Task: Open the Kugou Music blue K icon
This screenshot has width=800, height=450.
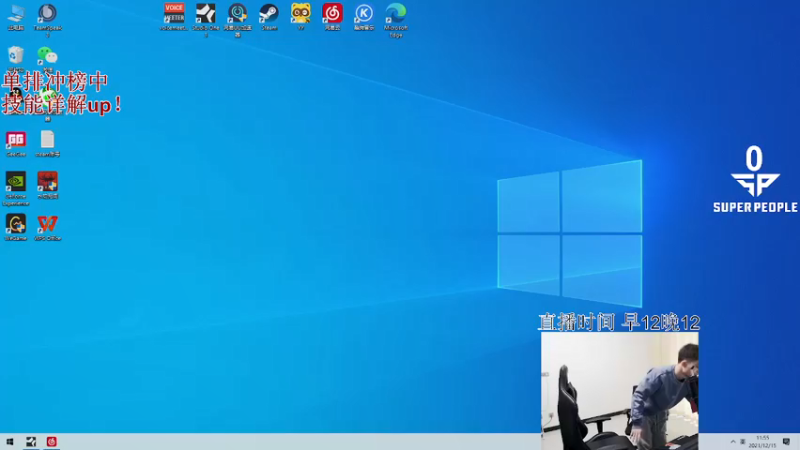Action: [364, 17]
